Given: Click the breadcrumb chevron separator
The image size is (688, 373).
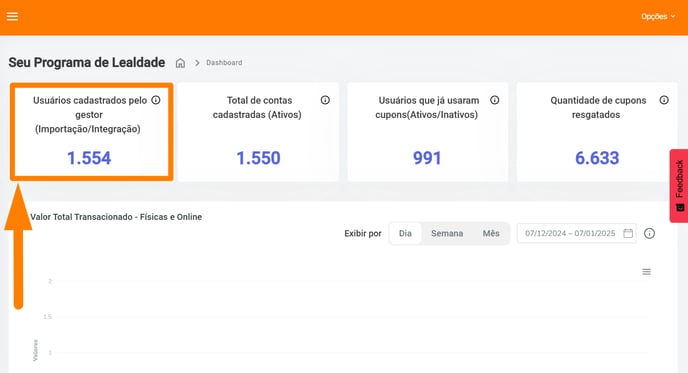Looking at the screenshot, I should 197,63.
